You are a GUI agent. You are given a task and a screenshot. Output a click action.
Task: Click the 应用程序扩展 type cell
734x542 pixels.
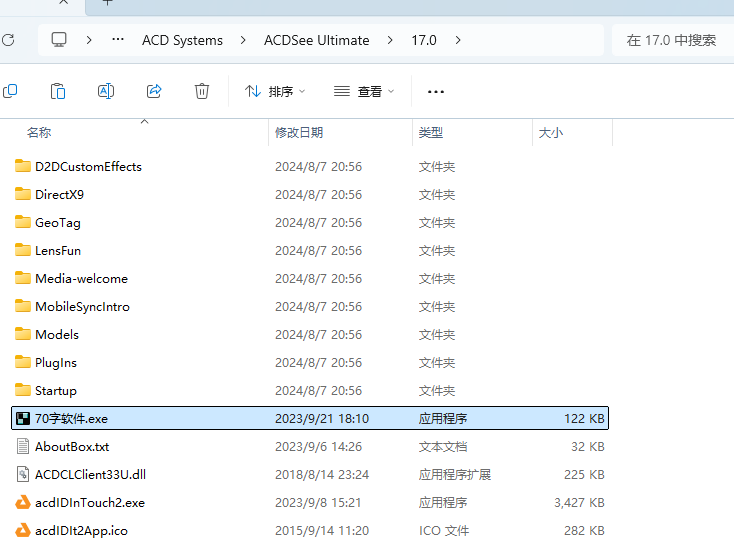click(455, 475)
